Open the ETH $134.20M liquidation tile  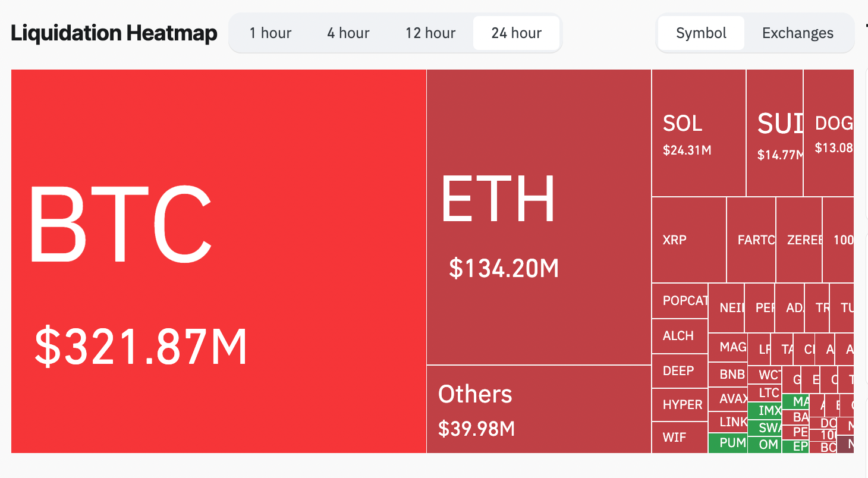click(x=539, y=217)
